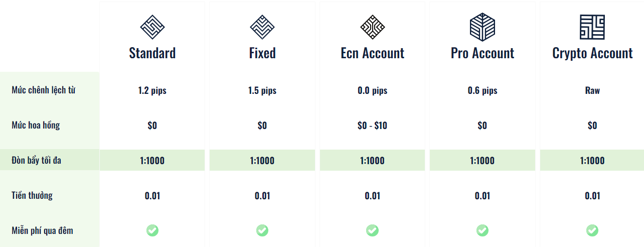Click the Fixed account chevron-pattern icon

262,27
